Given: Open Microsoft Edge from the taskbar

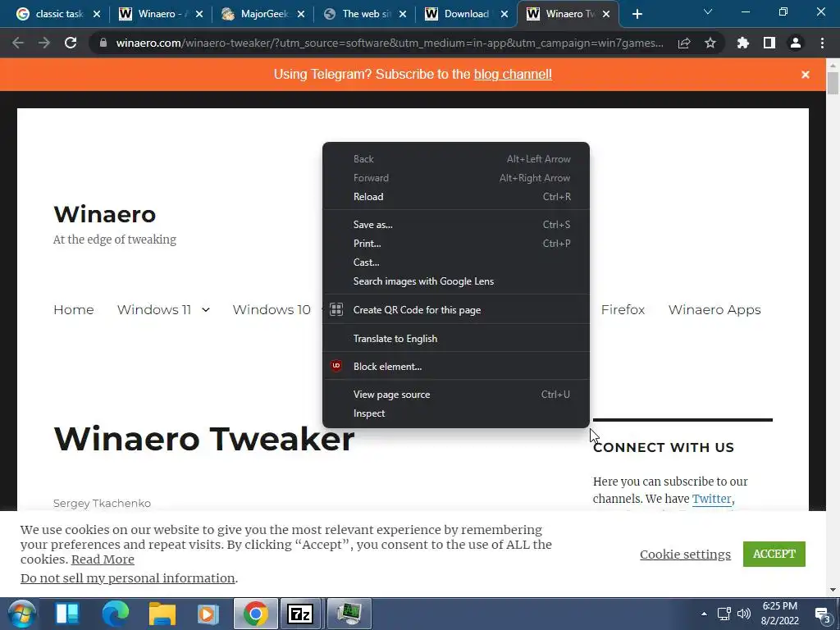Looking at the screenshot, I should [x=115, y=614].
